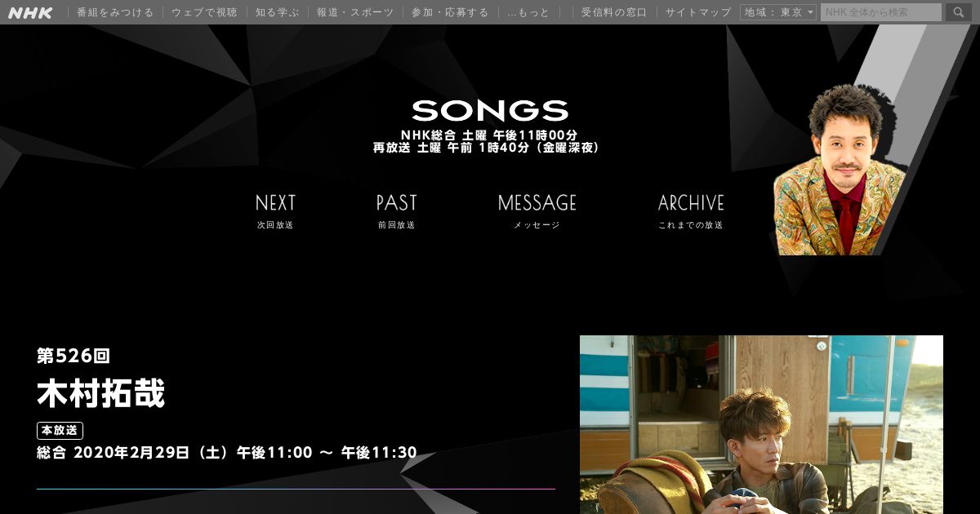Viewport: 980px width, 514px height.
Task: Expand the 地域：東京 region dropdown
Action: 778,12
